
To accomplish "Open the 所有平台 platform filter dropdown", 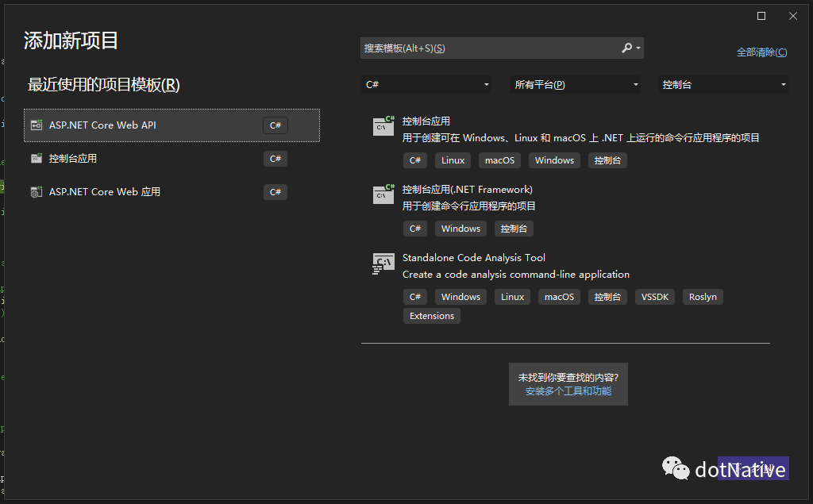I will [575, 84].
